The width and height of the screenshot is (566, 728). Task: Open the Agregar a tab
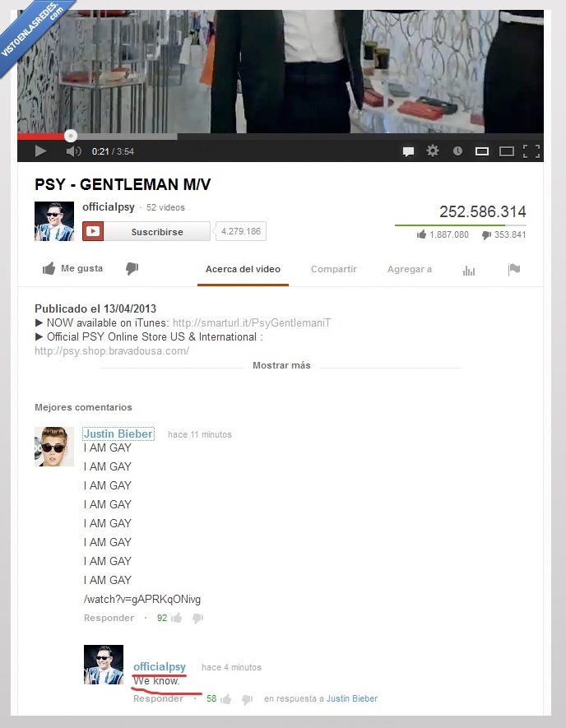point(410,269)
